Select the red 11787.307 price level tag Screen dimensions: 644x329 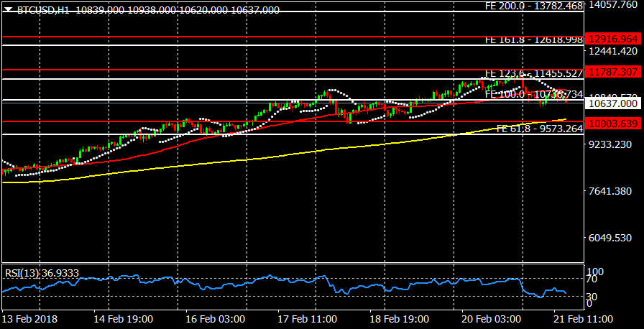[612, 72]
